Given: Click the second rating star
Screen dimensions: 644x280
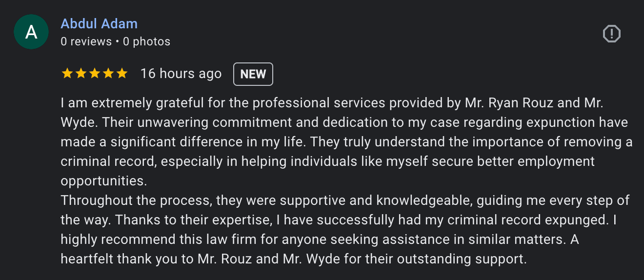Looking at the screenshot, I should [80, 74].
